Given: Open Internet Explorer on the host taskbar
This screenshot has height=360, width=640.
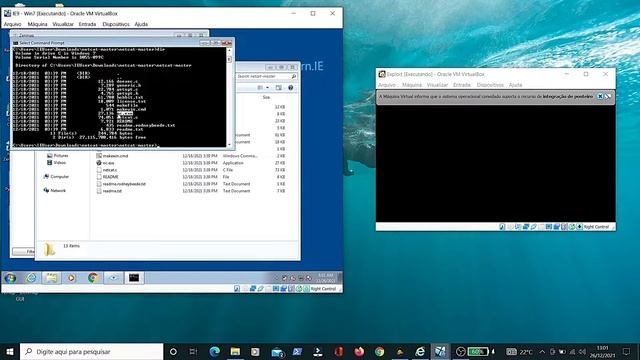Looking at the screenshot, I should (x=420, y=351).
